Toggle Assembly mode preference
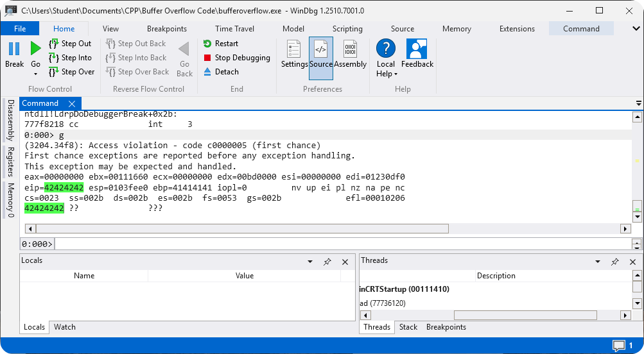This screenshot has height=354, width=644. (350, 49)
